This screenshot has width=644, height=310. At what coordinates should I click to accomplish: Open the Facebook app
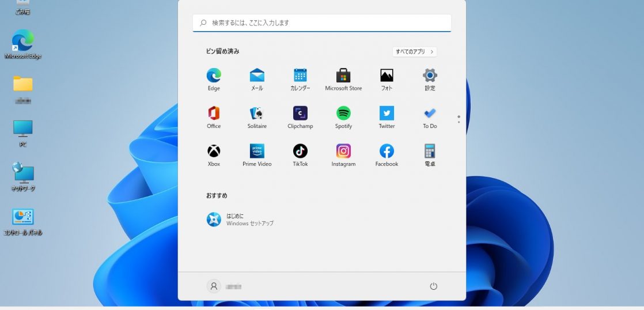387,155
